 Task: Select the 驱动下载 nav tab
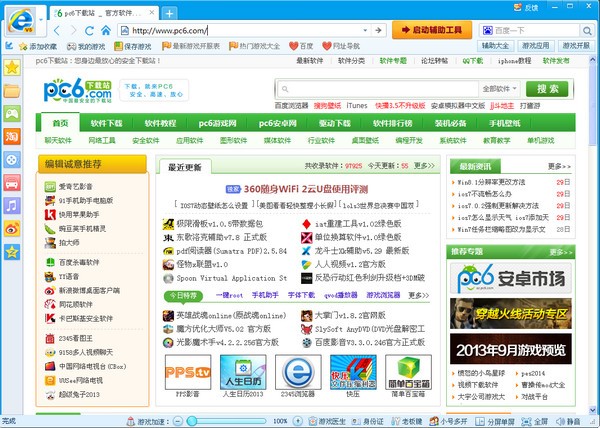coord(334,123)
